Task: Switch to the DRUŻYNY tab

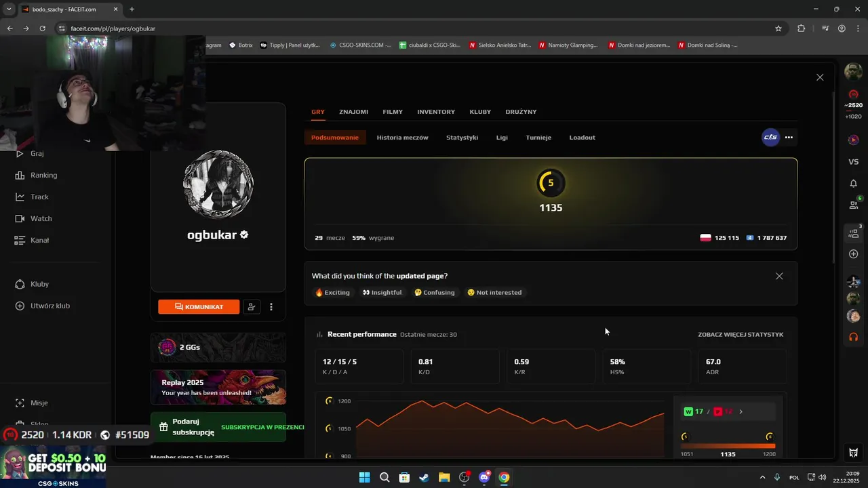Action: [521, 112]
